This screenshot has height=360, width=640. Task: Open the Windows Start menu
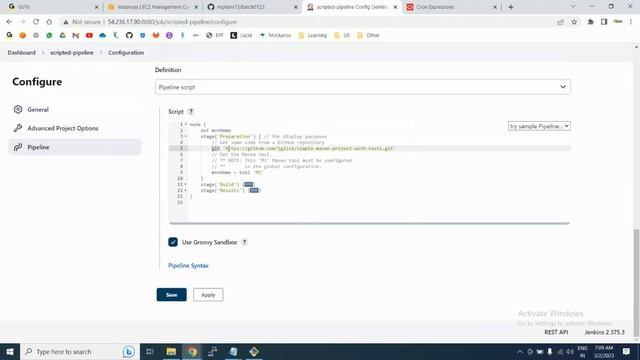[x=10, y=351]
